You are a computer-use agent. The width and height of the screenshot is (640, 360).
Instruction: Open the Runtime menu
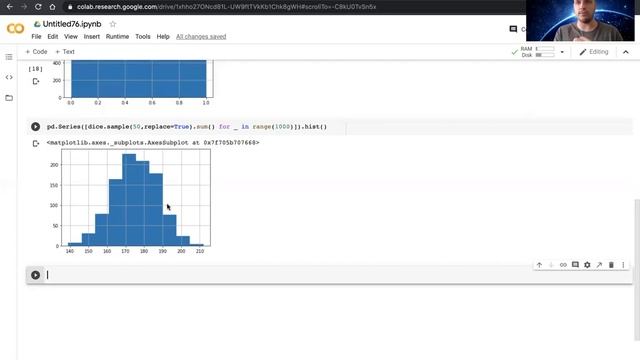click(117, 37)
